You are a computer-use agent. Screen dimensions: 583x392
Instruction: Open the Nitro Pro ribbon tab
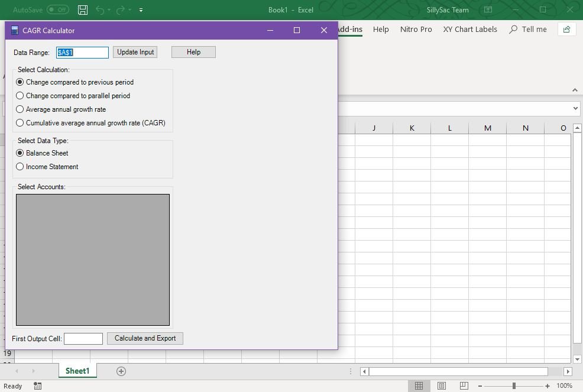coord(416,30)
